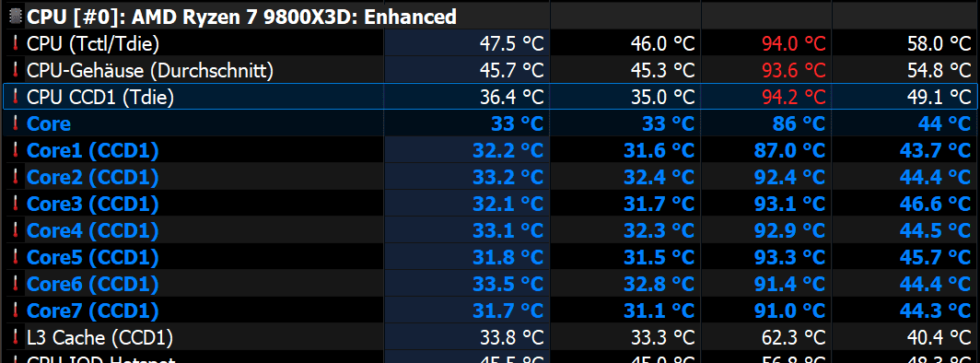The width and height of the screenshot is (980, 363).
Task: Click the 43.7 °C value
Action: (x=936, y=150)
